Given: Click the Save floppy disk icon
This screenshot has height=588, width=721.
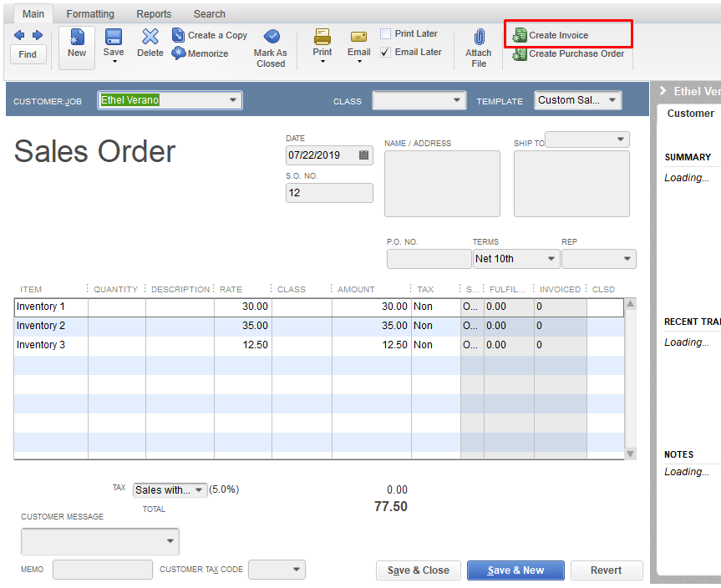Looking at the screenshot, I should 114,37.
